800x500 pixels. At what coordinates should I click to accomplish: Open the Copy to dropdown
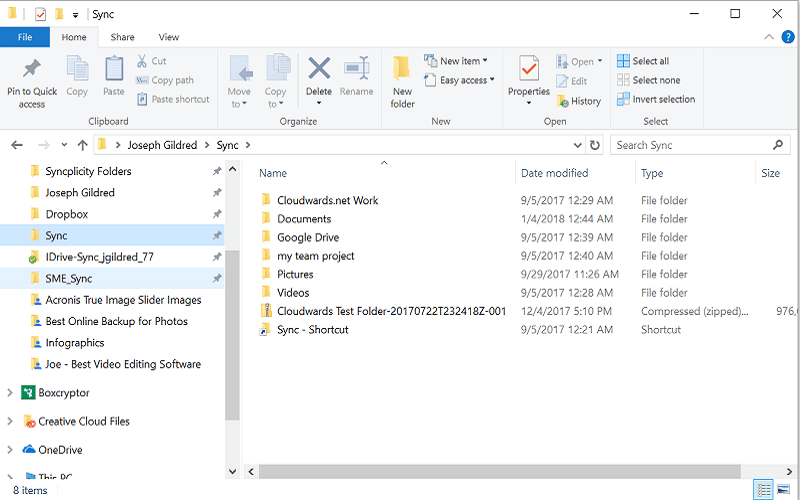(276, 82)
